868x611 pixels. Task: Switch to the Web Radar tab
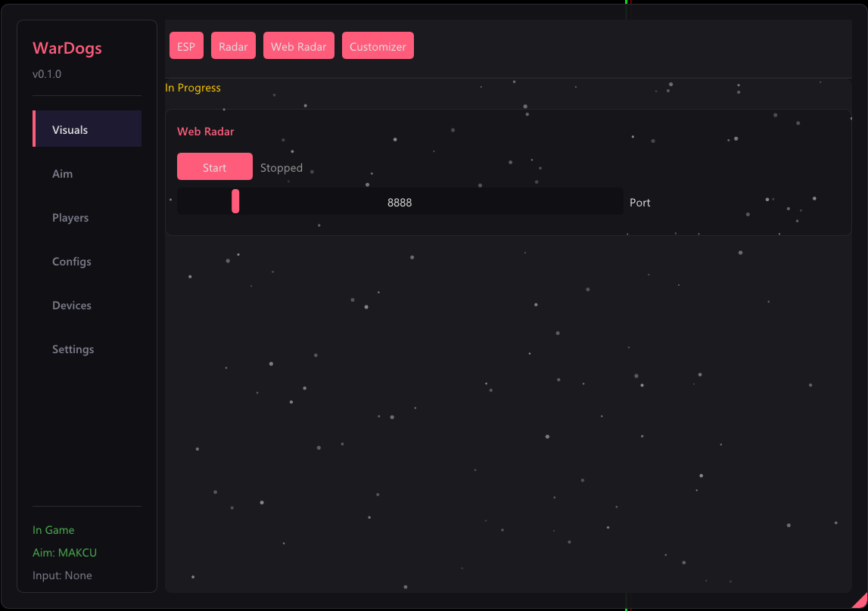[298, 46]
